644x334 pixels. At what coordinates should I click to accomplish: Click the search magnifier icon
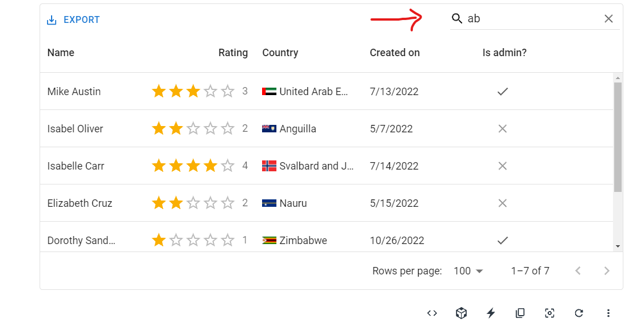(456, 18)
